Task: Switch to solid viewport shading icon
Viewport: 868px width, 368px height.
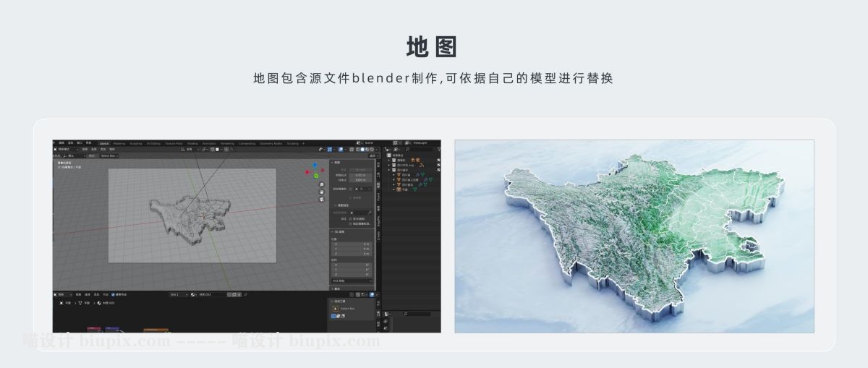Action: 361,150
